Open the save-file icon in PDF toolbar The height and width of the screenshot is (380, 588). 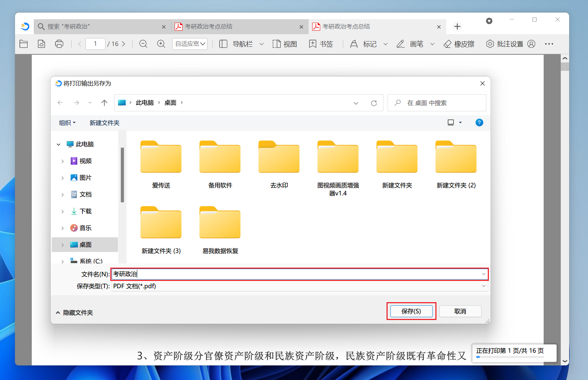(x=42, y=44)
